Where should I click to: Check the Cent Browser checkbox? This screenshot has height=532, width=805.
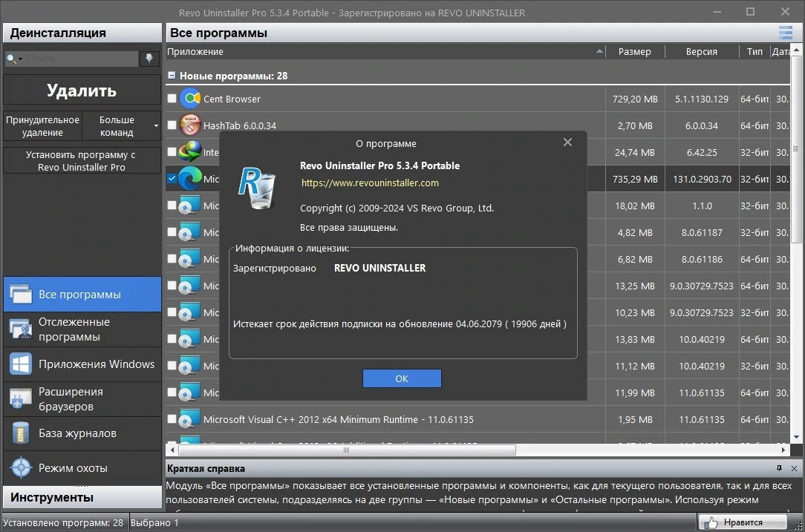pyautogui.click(x=172, y=99)
